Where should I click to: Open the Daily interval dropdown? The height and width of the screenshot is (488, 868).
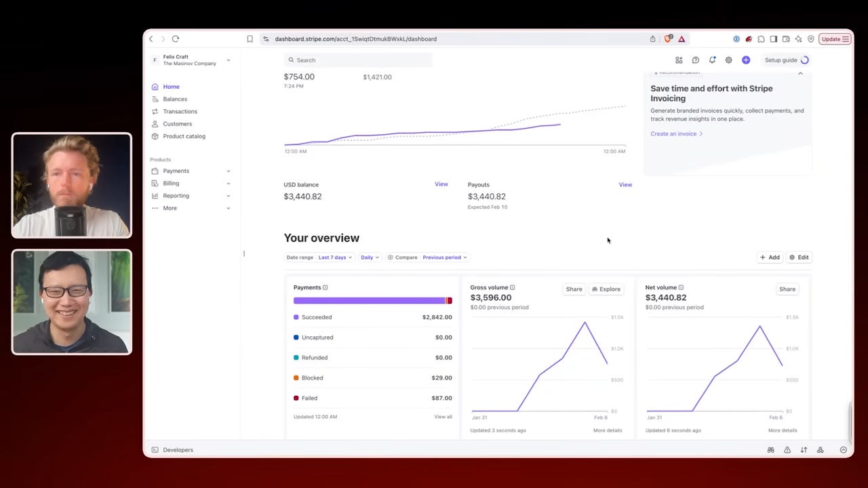click(369, 257)
